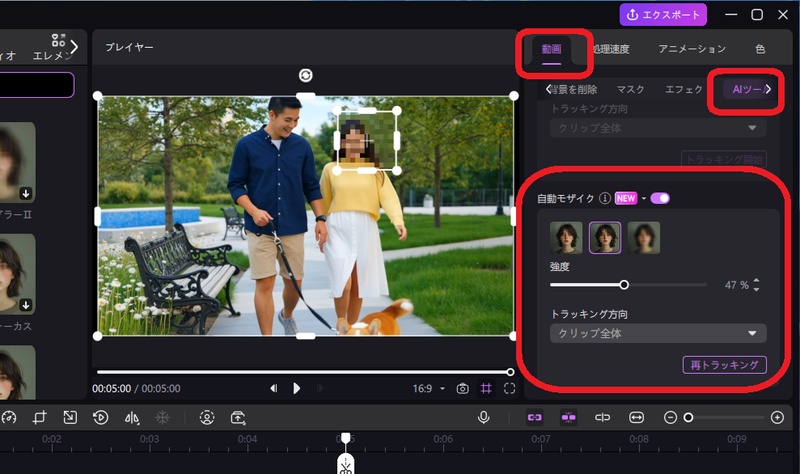The width and height of the screenshot is (800, 474).
Task: Click the 47 % intensity value field
Action: pyautogui.click(x=736, y=285)
